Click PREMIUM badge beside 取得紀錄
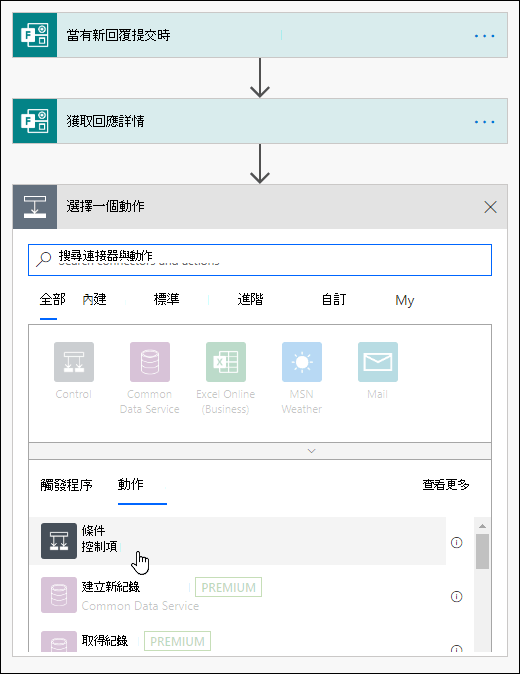The image size is (520, 674). tap(177, 641)
